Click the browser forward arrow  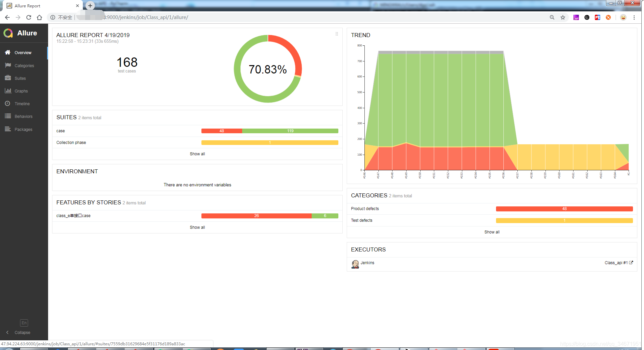18,17
